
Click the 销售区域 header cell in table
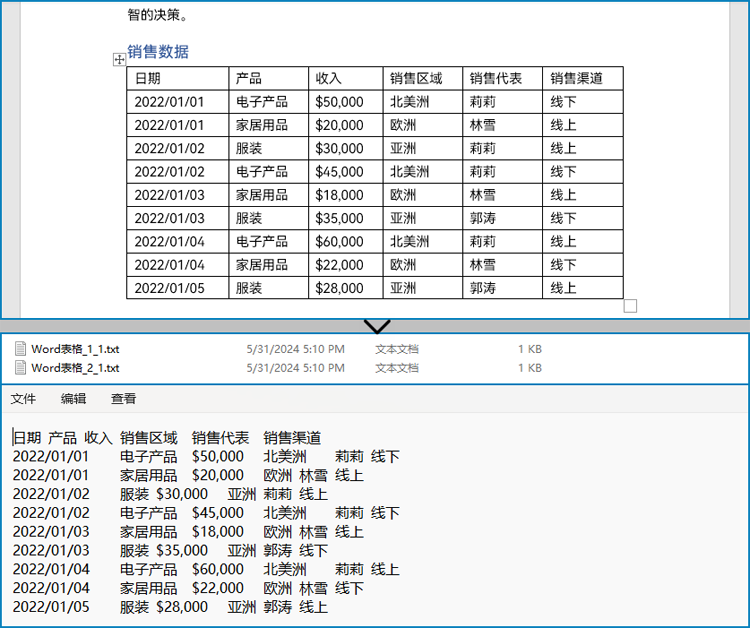(422, 78)
